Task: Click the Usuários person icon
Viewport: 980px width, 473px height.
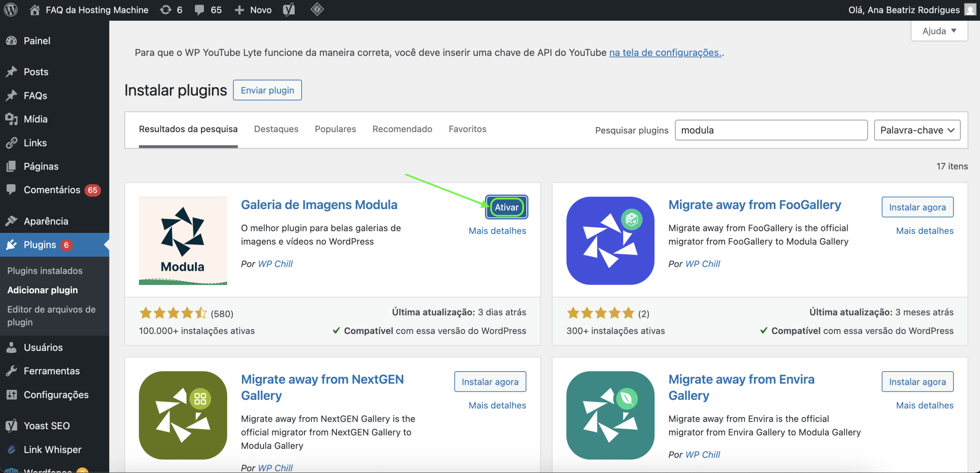Action: 11,347
